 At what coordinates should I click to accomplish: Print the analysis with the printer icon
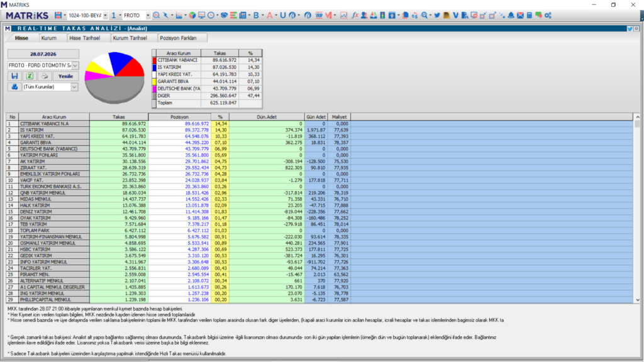click(45, 76)
